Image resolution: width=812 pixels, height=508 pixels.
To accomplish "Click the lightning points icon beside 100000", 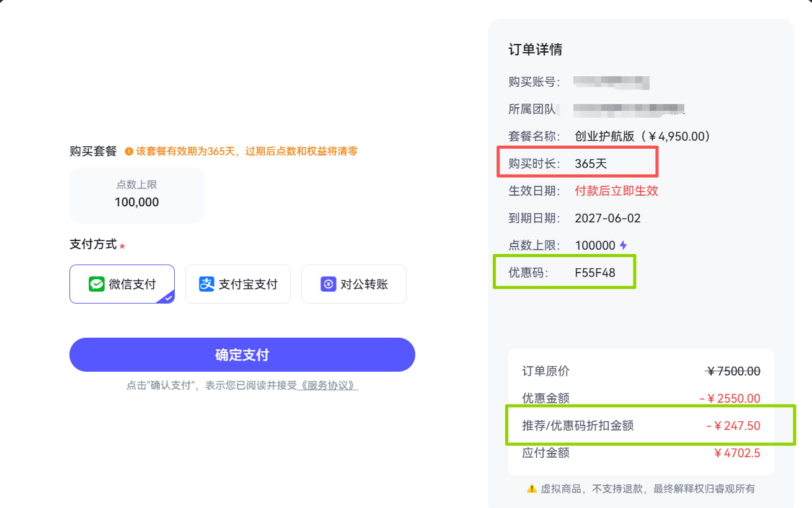I will (x=623, y=245).
